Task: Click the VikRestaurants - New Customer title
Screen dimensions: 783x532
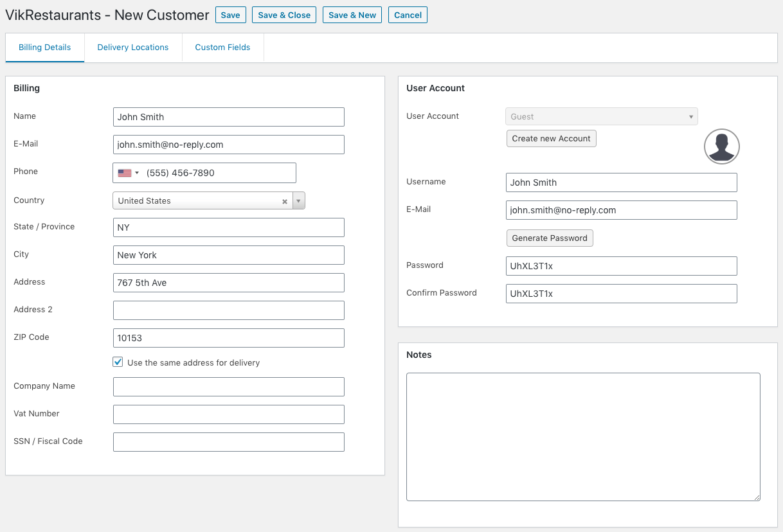Action: (x=107, y=15)
